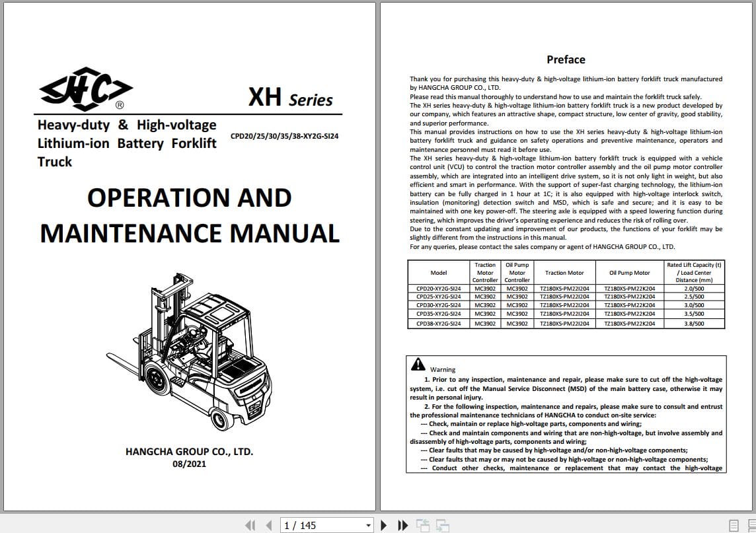Go back to the previous page
Image resolution: width=756 pixels, height=533 pixels.
pyautogui.click(x=268, y=524)
